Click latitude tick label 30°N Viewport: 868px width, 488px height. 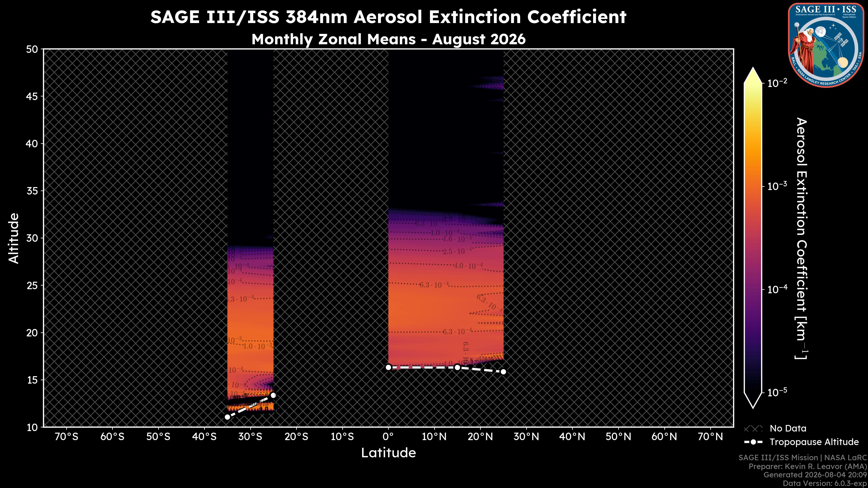coord(526,437)
